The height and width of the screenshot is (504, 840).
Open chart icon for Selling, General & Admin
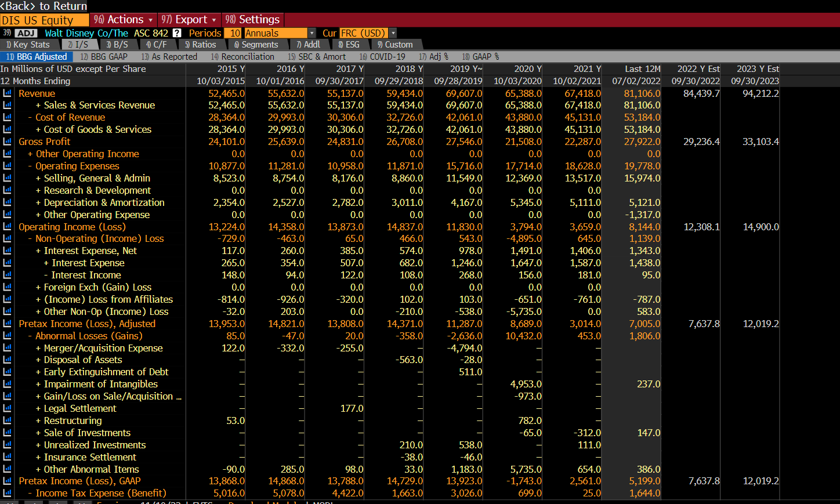(x=7, y=178)
